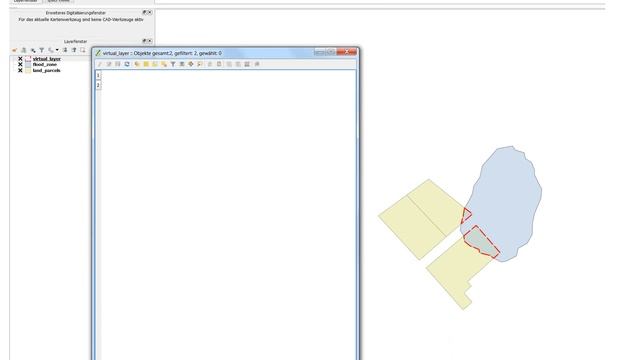Select row 2 header in attribute table
The image size is (640, 360).
point(98,85)
